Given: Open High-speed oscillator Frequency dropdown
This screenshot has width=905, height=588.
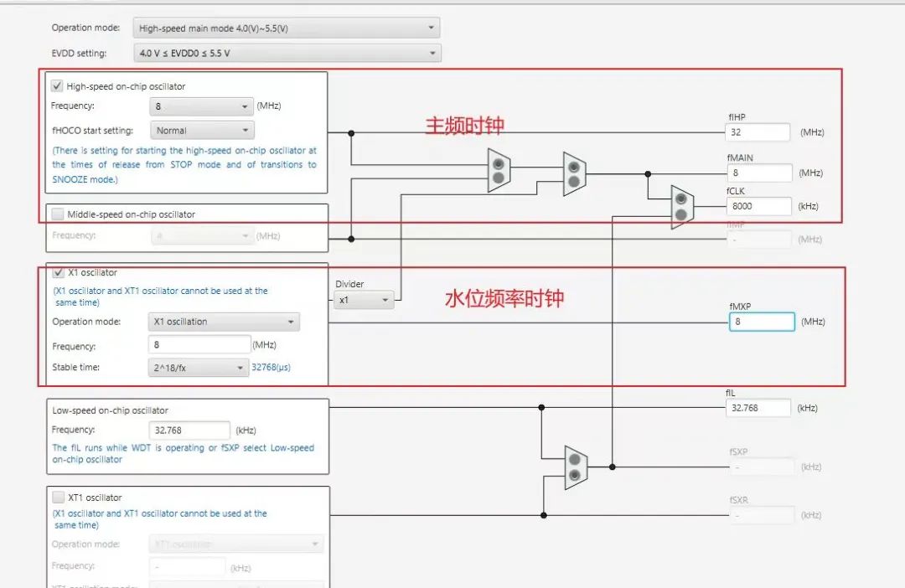Looking at the screenshot, I should (x=201, y=106).
